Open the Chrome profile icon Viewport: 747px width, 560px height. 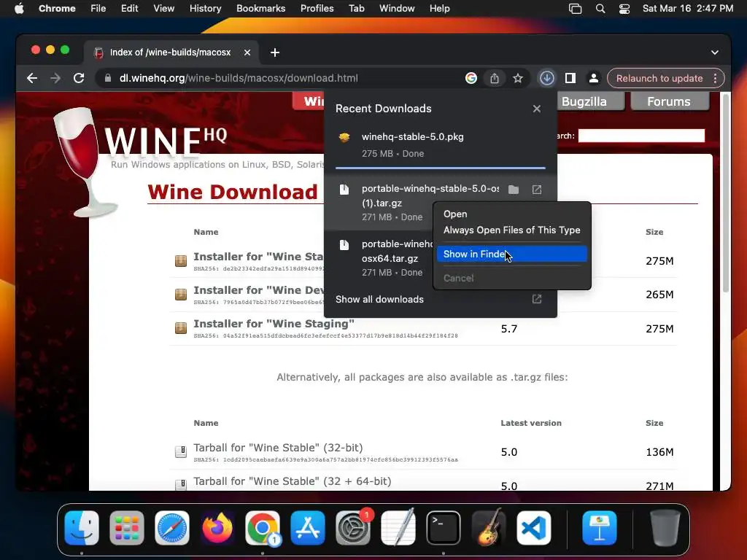point(594,78)
